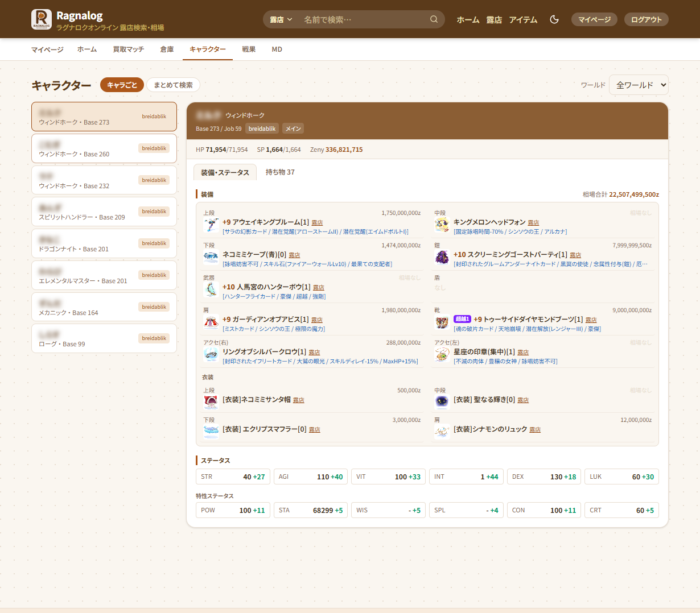Select the メカニック Base 164 character
700x613 pixels.
(x=104, y=307)
